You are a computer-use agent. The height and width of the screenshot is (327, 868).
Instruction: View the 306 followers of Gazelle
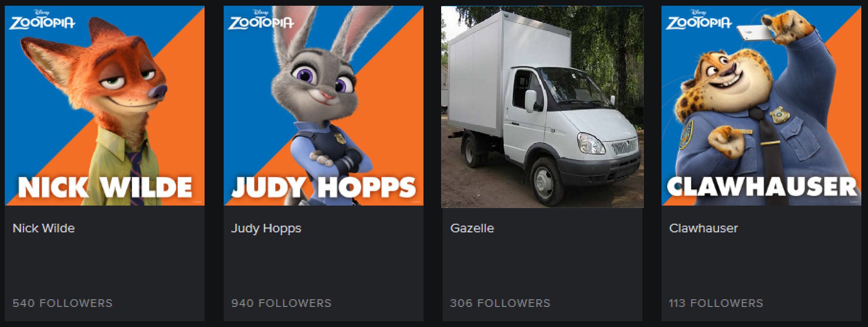pyautogui.click(x=500, y=303)
